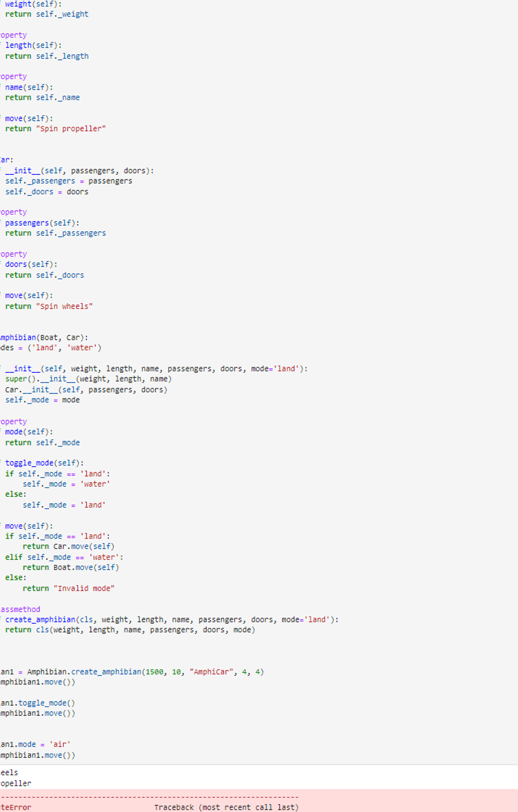Click the self._mode = mode assignment
Image resolution: width=518 pixels, height=812 pixels.
[40, 400]
